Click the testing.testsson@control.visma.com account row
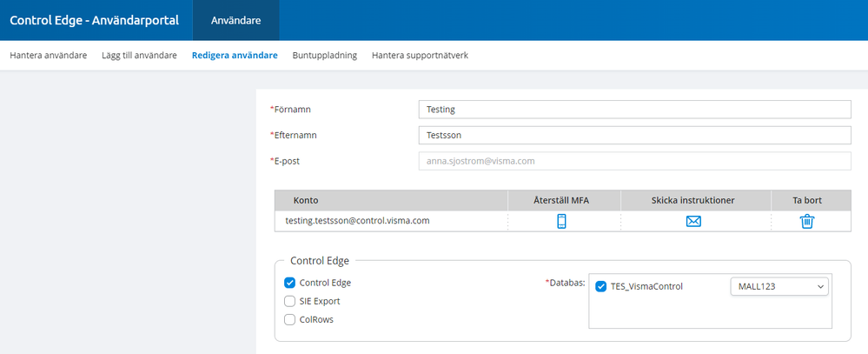The height and width of the screenshot is (354, 868). pyautogui.click(x=358, y=221)
